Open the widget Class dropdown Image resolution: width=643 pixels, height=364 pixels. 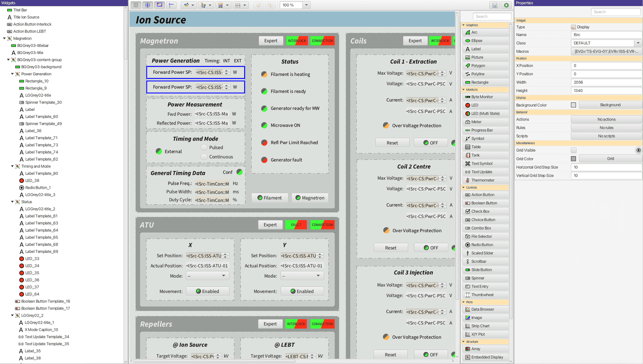click(638, 43)
